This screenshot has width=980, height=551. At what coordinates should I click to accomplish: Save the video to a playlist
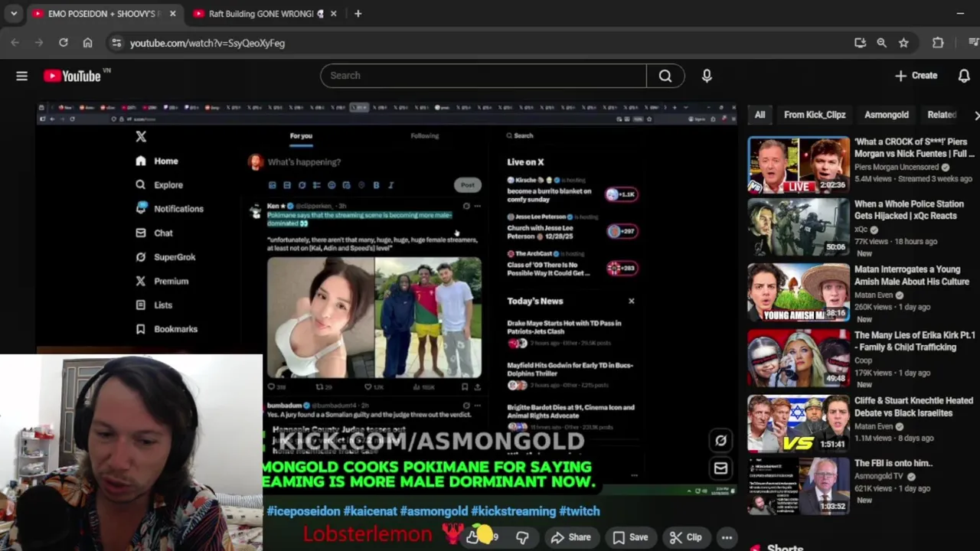pos(630,537)
